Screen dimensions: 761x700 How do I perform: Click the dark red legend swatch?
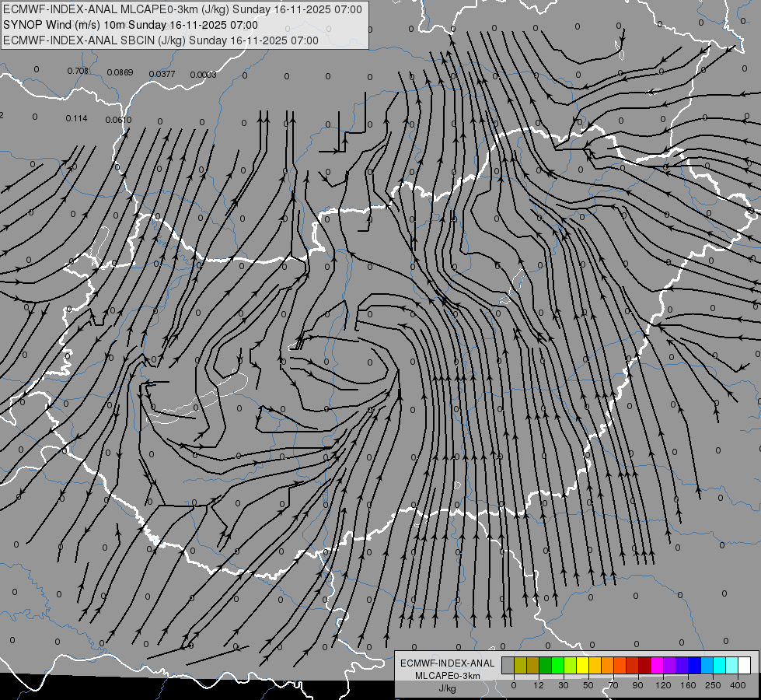(645, 665)
